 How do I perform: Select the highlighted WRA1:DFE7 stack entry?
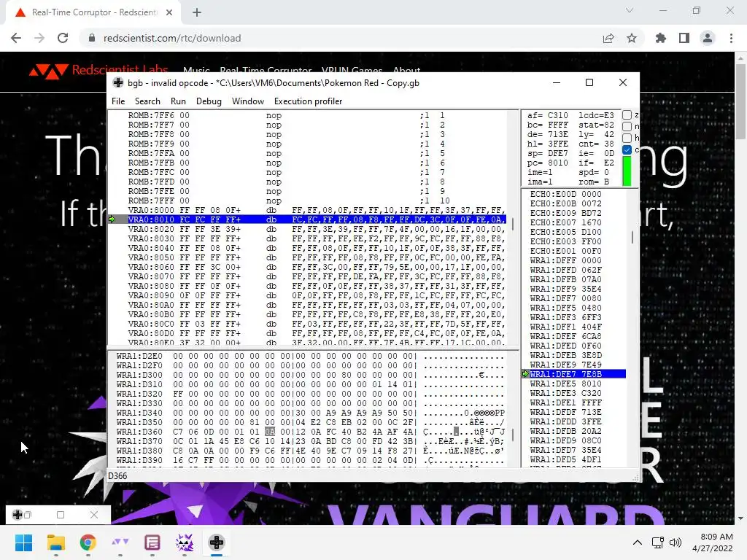point(574,374)
